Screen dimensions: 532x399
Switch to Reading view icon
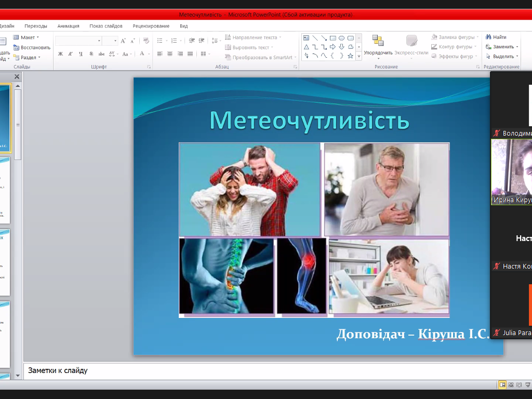519,384
